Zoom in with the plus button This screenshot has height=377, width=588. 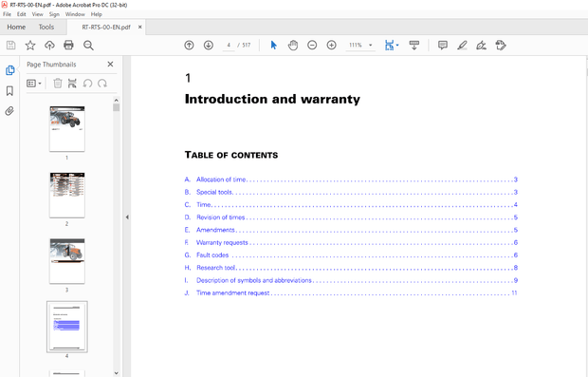[x=332, y=46]
